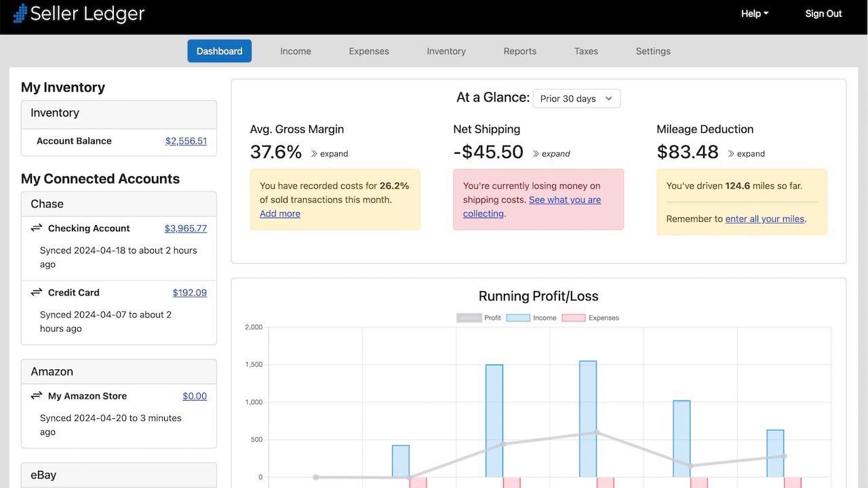Navigate to the Inventory tab

(446, 51)
